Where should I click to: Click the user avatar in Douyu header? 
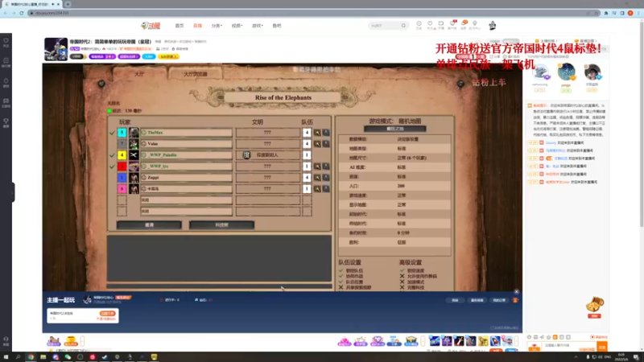tap(492, 26)
